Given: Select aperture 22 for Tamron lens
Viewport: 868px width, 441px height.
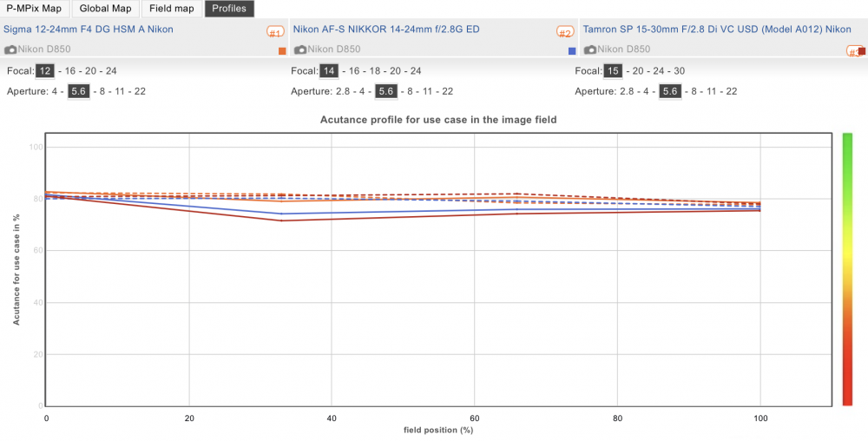Looking at the screenshot, I should click(x=731, y=91).
